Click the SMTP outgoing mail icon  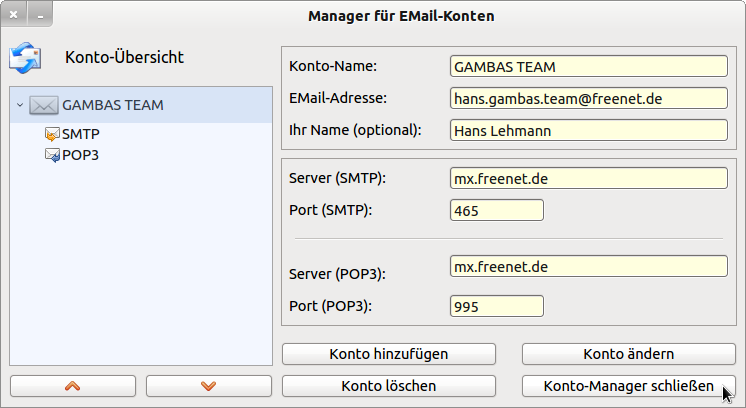click(52, 134)
